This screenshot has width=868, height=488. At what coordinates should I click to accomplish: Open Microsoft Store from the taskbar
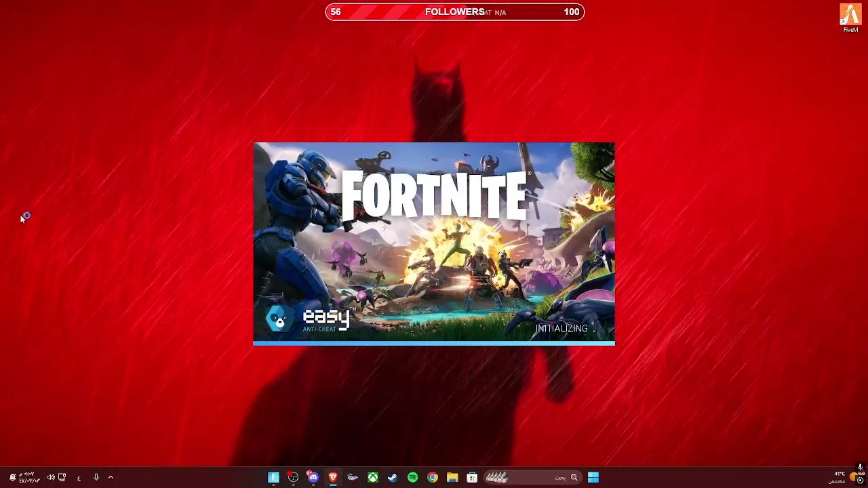(472, 477)
